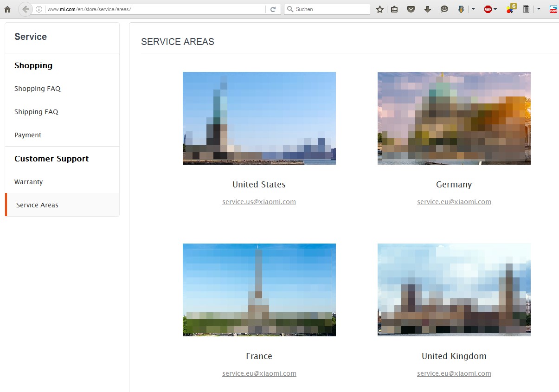Reload the page with the refresh icon
This screenshot has width=559, height=392.
273,9
